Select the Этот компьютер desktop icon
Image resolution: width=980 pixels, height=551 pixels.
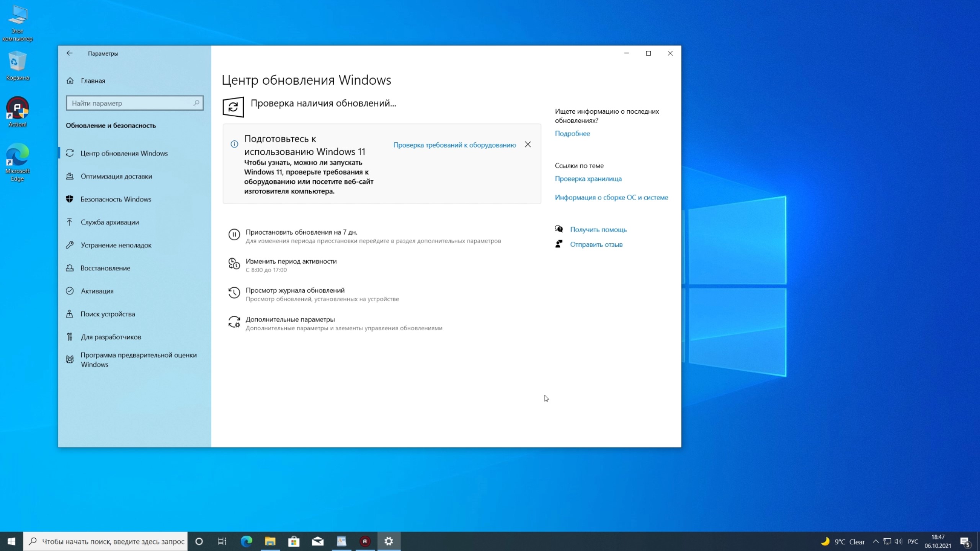coord(17,24)
